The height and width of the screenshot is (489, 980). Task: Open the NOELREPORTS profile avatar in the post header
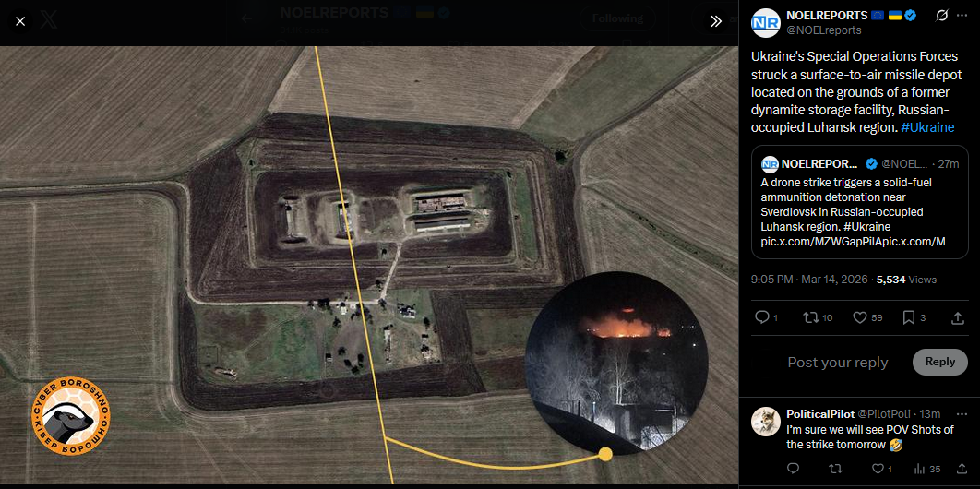point(766,22)
